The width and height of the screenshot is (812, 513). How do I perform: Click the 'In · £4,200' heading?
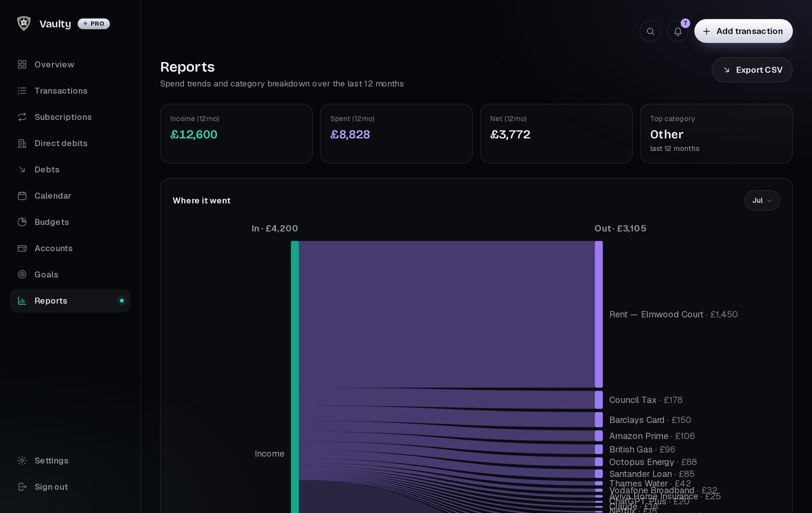(x=275, y=228)
